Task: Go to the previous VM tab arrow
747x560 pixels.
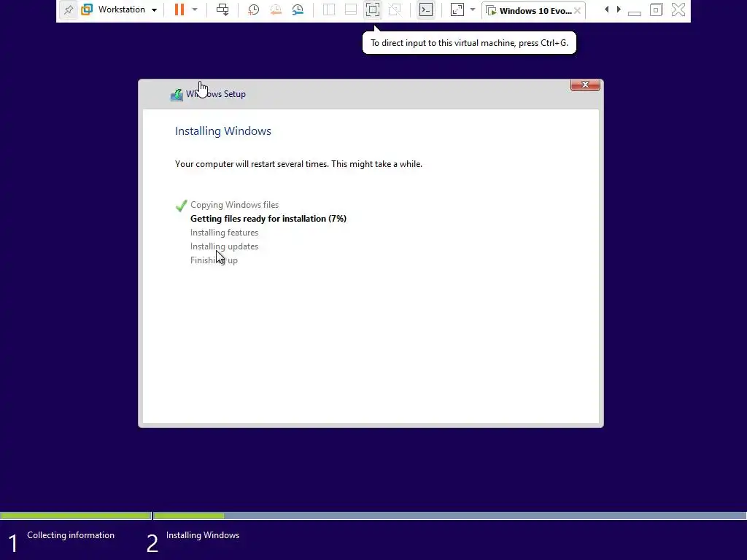Action: [x=606, y=9]
